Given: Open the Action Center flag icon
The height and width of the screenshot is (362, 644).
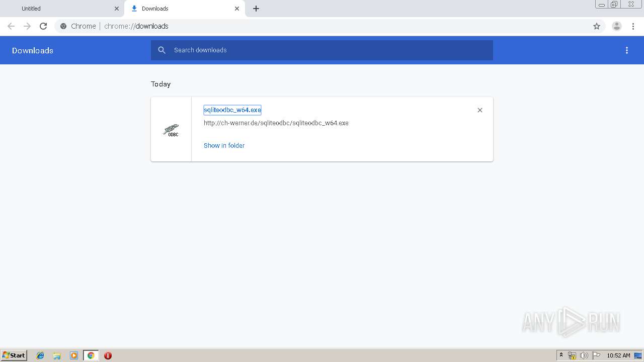Looking at the screenshot, I should 596,355.
